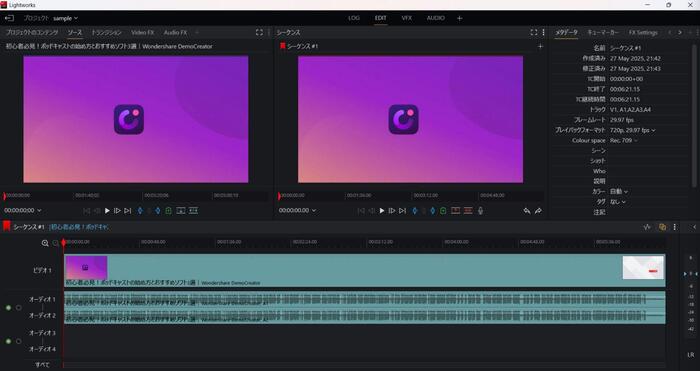Click the voice-over microphone icon
This screenshot has height=371, width=700.
click(480, 211)
